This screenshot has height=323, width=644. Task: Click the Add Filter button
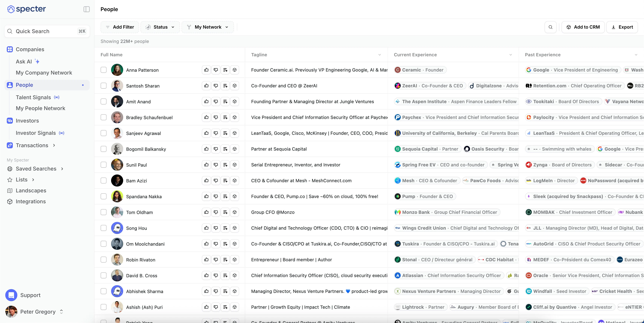click(x=120, y=27)
